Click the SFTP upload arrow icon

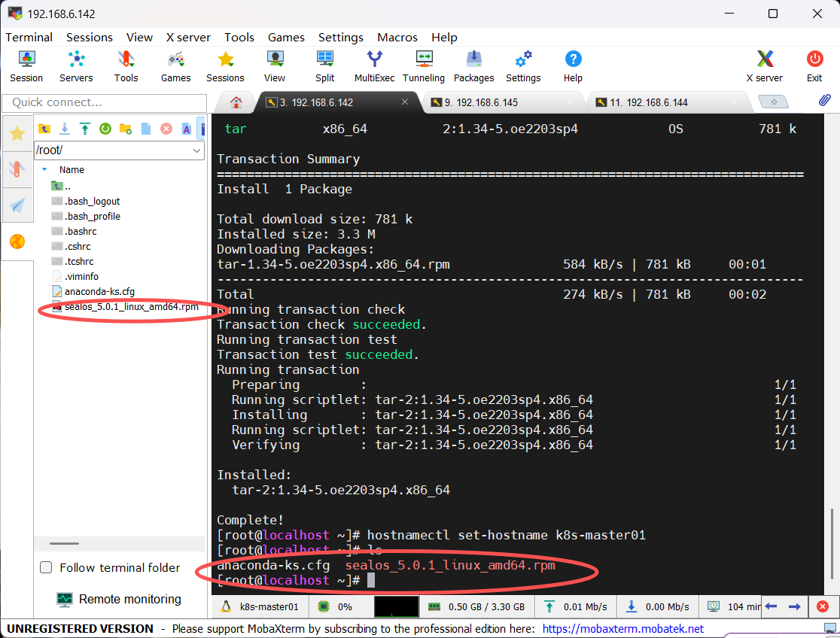84,129
